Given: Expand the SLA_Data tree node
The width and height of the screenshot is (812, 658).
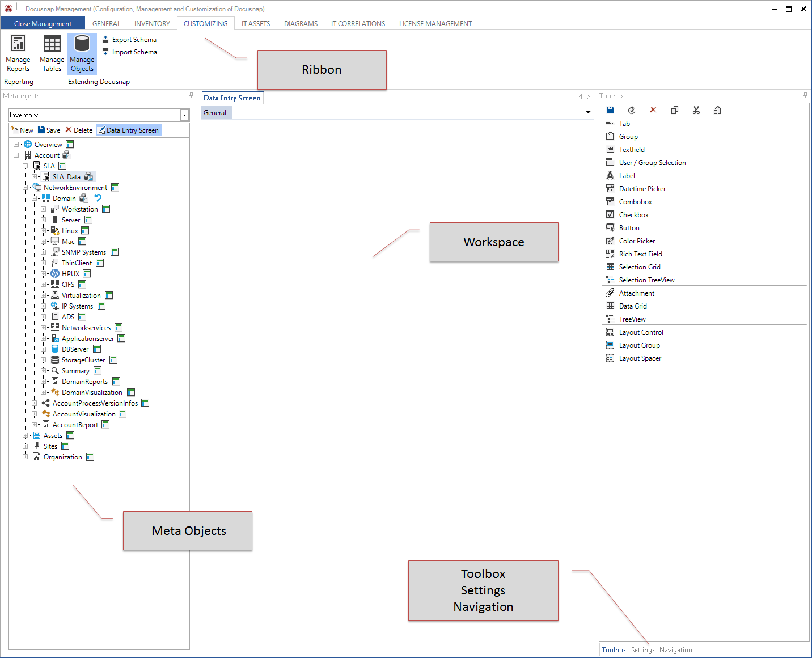Looking at the screenshot, I should 35,176.
